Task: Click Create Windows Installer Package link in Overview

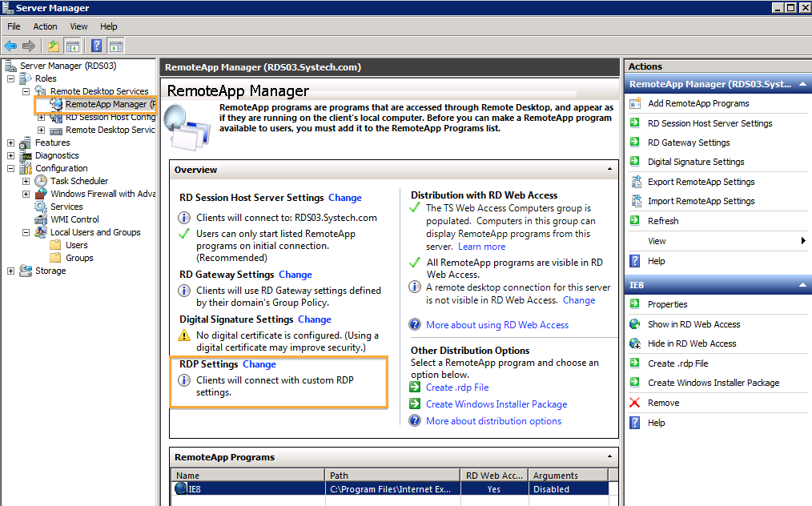Action: 496,404
